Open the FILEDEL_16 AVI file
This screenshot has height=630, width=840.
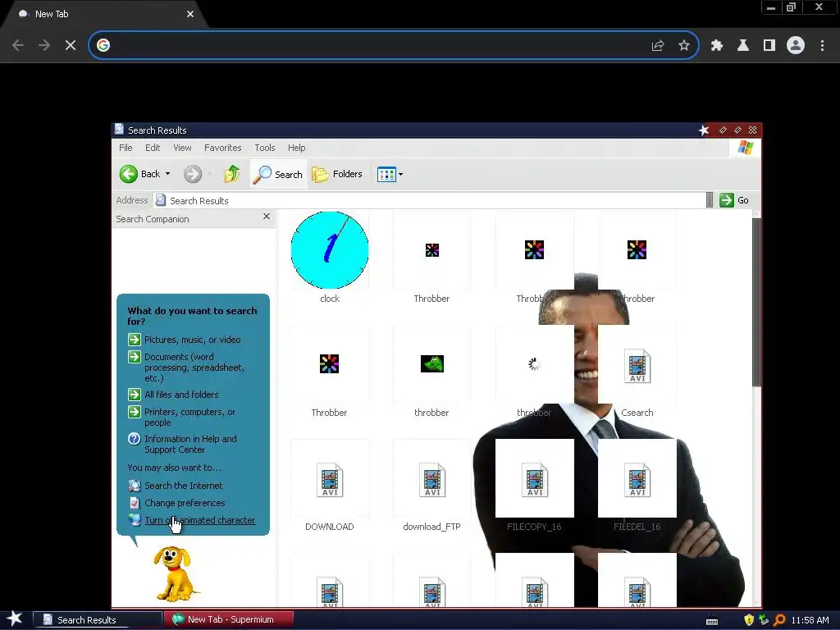637,480
